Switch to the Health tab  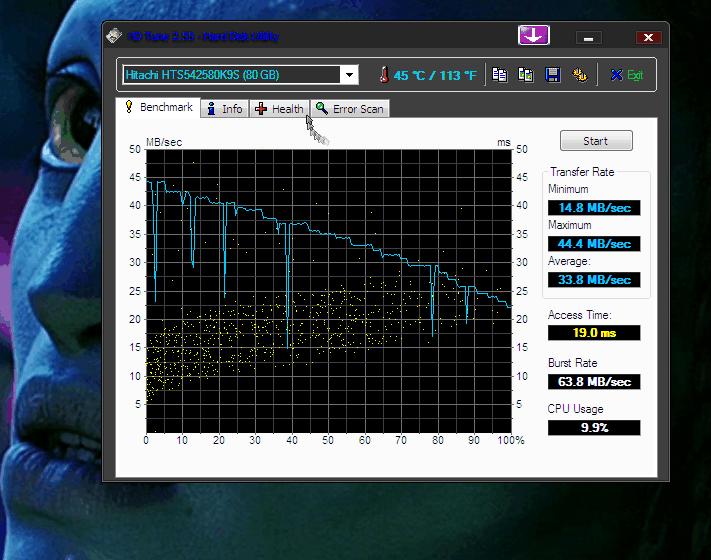click(279, 109)
